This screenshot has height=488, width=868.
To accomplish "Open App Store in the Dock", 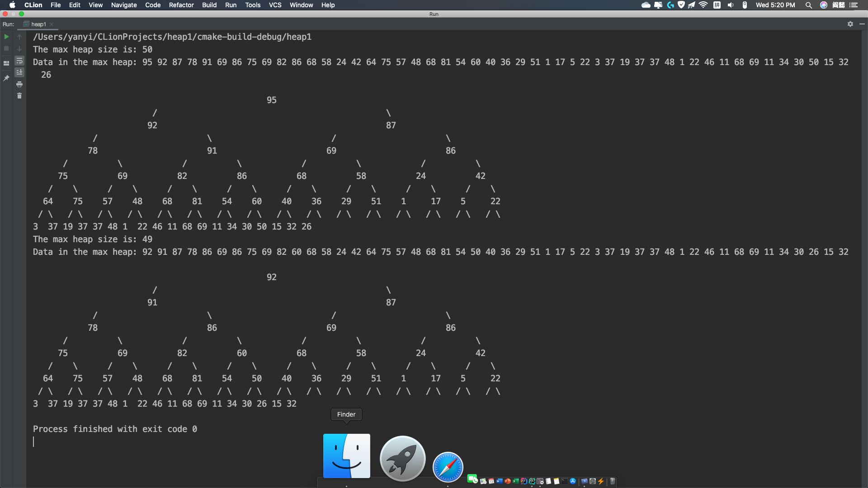I will pyautogui.click(x=573, y=481).
